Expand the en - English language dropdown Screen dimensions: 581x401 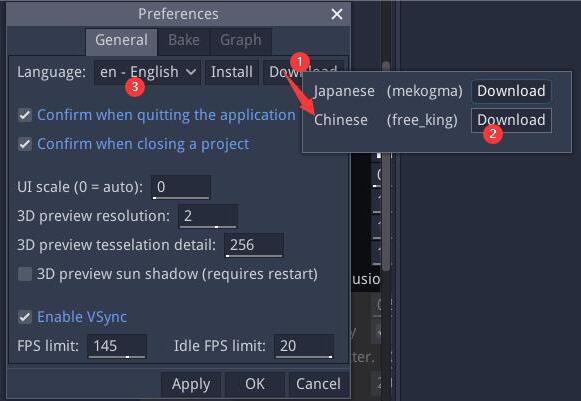pyautogui.click(x=147, y=72)
